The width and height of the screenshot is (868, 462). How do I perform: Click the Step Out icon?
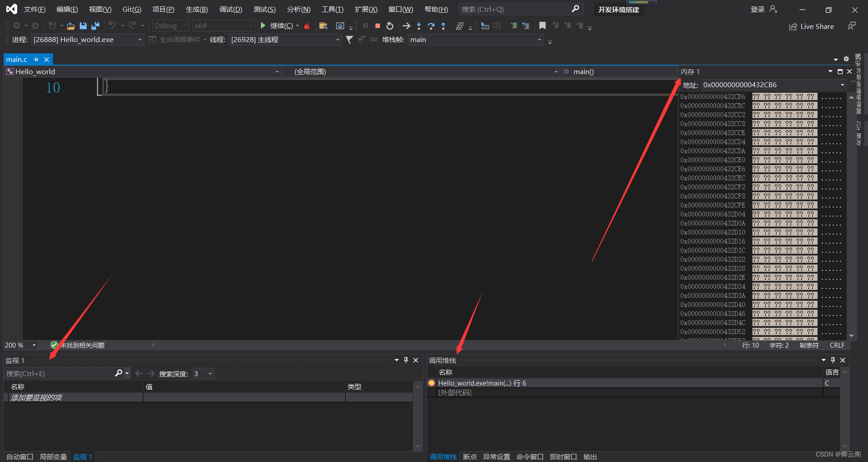[x=443, y=26]
